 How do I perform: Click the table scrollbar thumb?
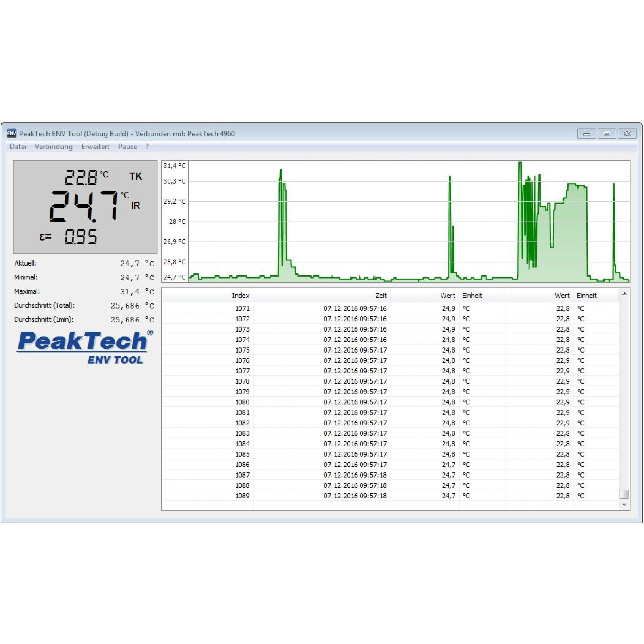[624, 494]
